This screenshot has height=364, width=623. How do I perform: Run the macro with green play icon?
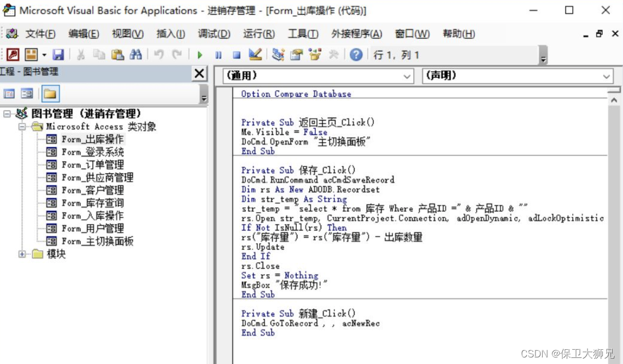pos(200,55)
